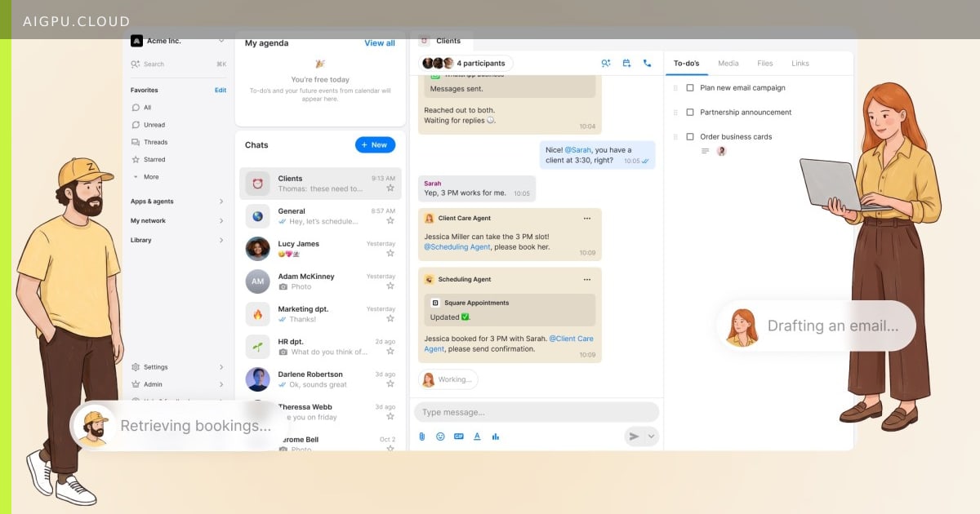The width and height of the screenshot is (980, 514).
Task: Open the Acme Inc. workspace dropdown
Action: tap(221, 41)
